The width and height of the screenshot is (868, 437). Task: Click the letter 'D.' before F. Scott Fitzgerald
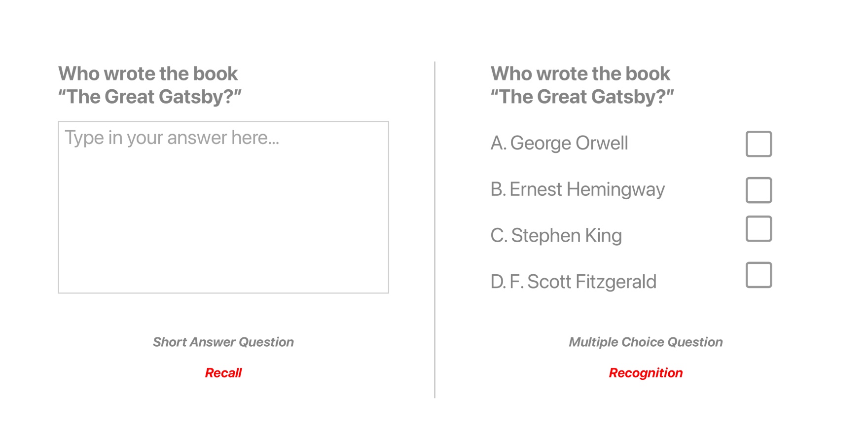click(x=498, y=282)
